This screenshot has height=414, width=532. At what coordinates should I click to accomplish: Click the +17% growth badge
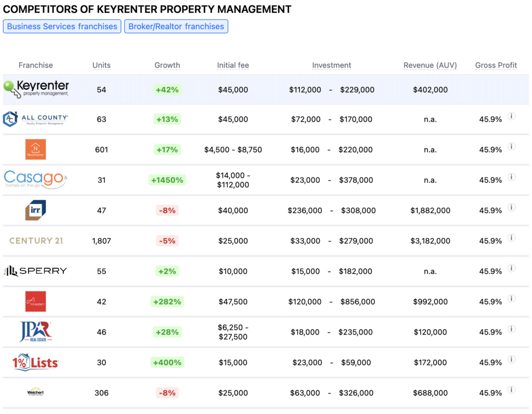pyautogui.click(x=167, y=150)
